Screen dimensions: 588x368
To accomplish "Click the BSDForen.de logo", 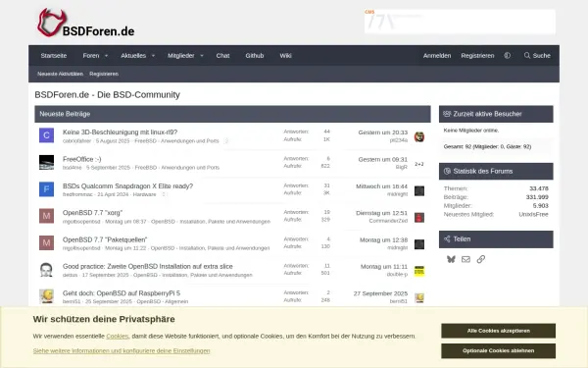I will coord(86,23).
